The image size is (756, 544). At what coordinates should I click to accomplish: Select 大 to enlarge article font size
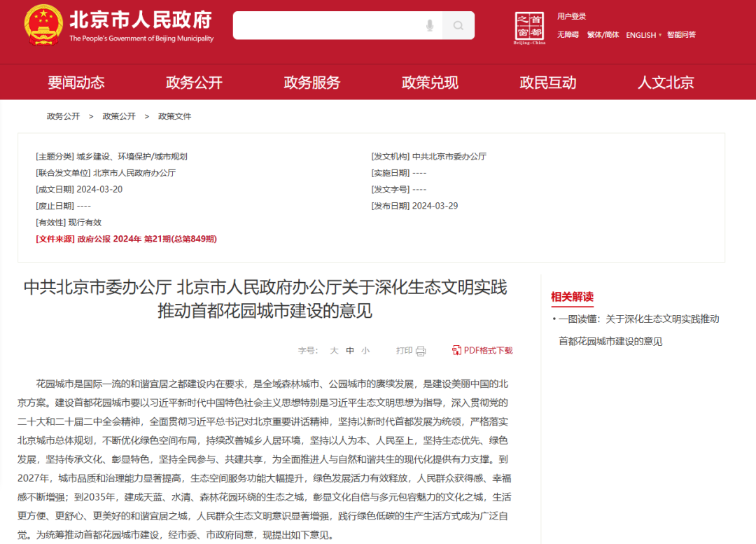334,350
